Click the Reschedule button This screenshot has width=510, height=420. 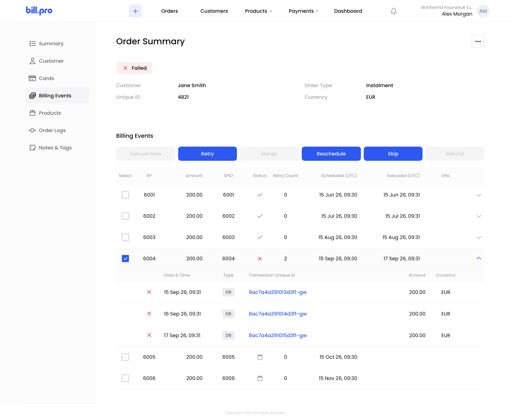pos(331,154)
